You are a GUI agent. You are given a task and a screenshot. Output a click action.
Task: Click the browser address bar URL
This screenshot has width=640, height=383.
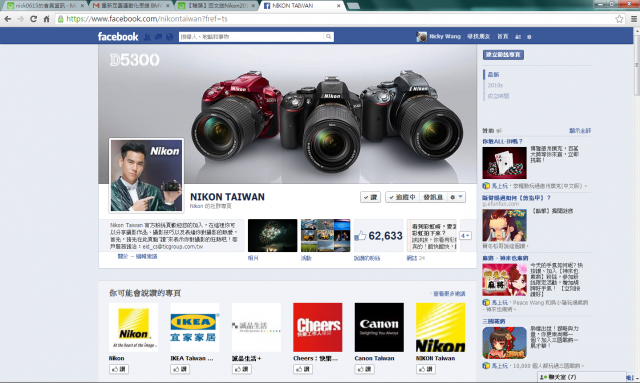[x=147, y=19]
